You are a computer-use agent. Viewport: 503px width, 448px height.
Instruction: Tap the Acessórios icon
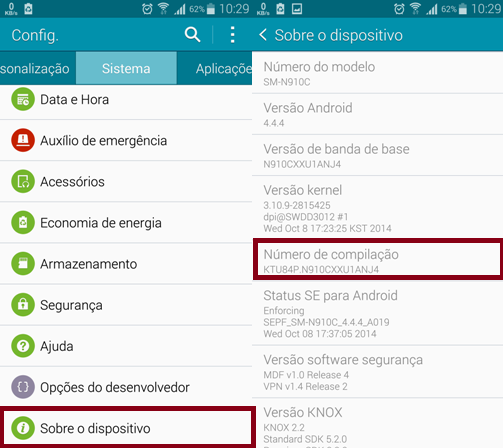(x=23, y=181)
